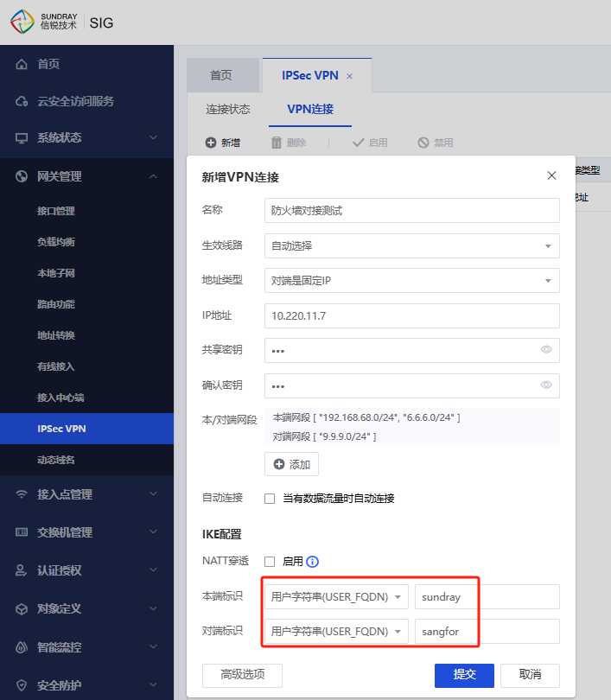Click the 对象定义 cube icon
This screenshot has width=611, height=700.
click(x=22, y=608)
